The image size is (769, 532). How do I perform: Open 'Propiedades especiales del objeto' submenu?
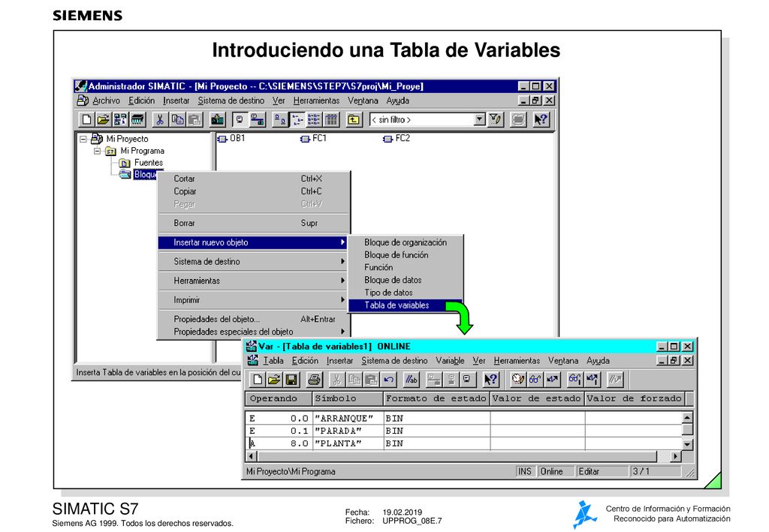click(253, 332)
